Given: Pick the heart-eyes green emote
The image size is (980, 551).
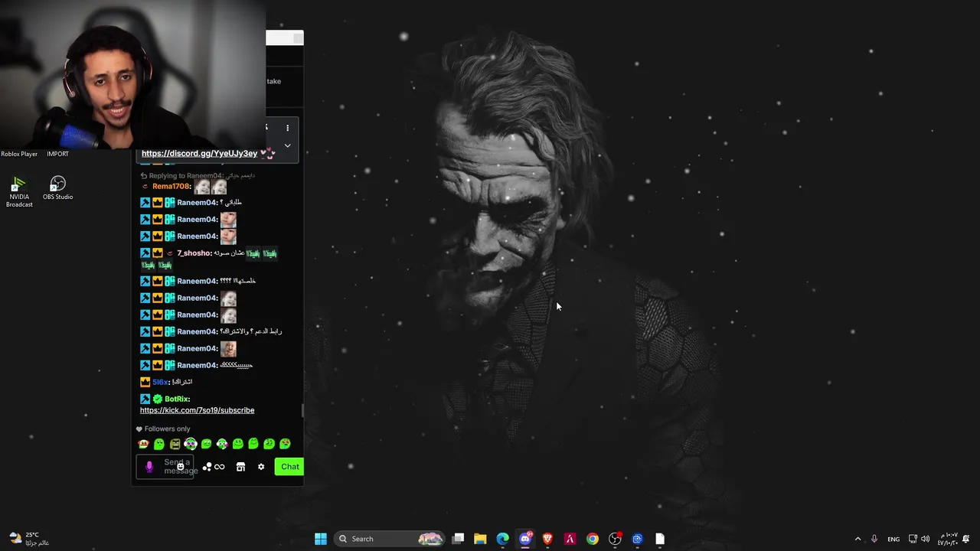Looking at the screenshot, I should click(285, 444).
